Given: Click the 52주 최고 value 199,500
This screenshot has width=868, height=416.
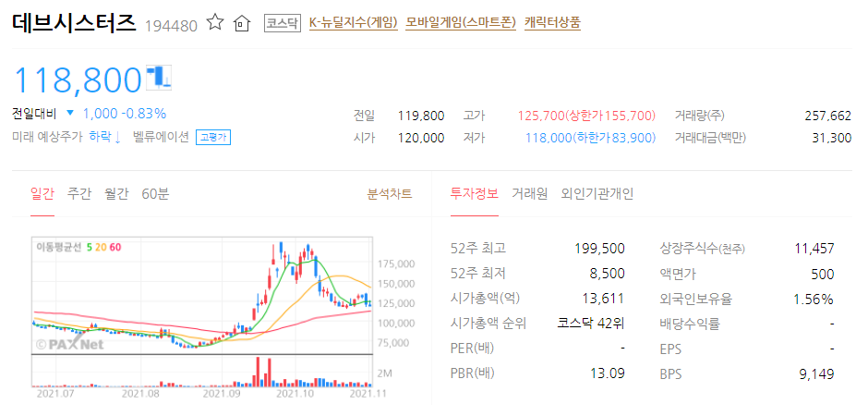Looking at the screenshot, I should [x=600, y=248].
